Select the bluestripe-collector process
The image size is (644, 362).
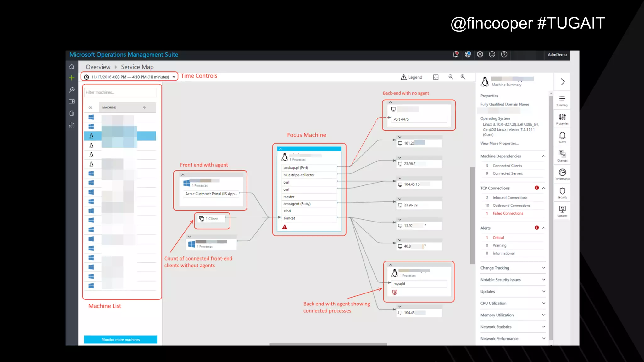309,175
